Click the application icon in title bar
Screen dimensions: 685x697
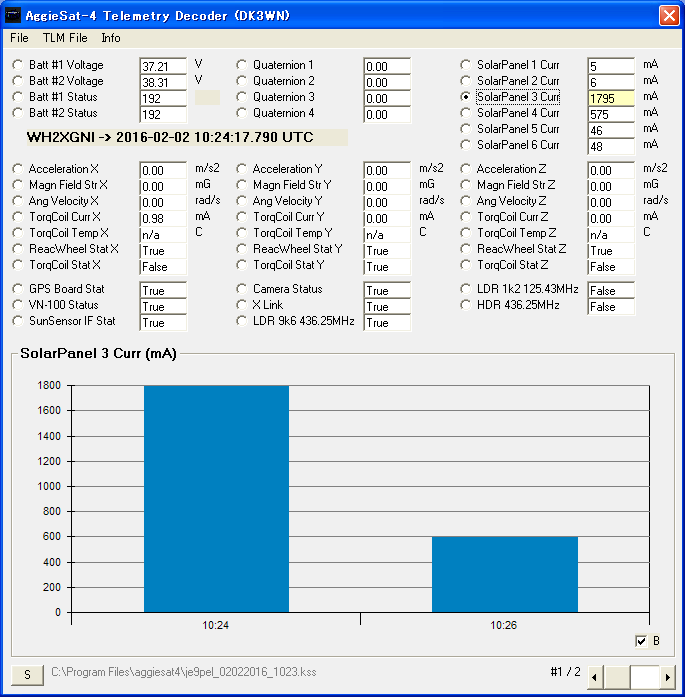point(12,16)
